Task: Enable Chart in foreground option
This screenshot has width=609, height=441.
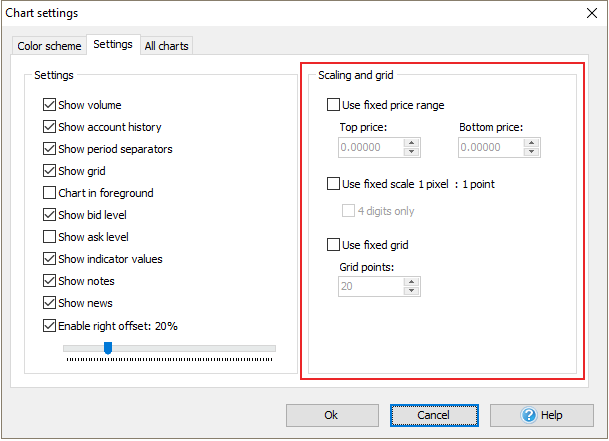Action: pos(50,193)
